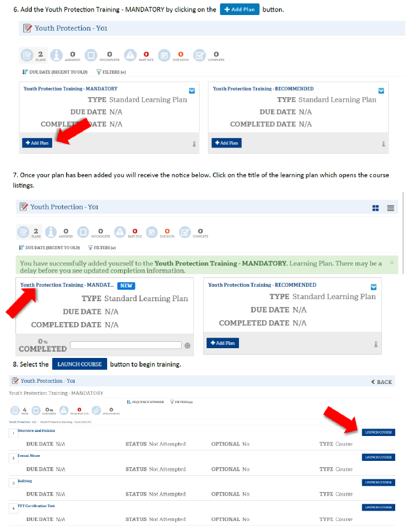Viewport: 412px width, 532px height.
Task: Click the Attachments paperclip icon in course list
Action: tap(96, 411)
